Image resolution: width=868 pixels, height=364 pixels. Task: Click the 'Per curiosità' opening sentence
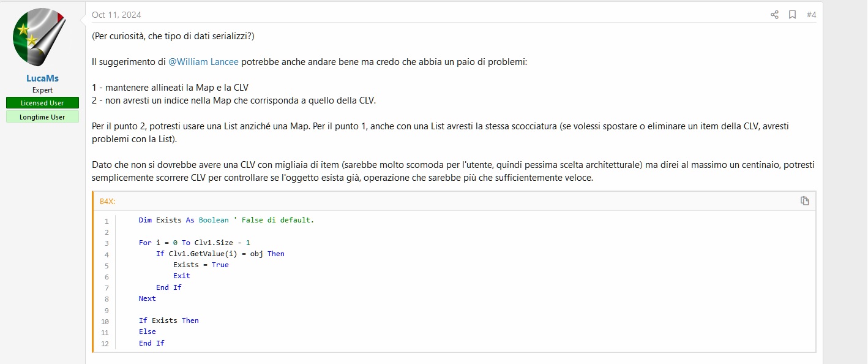(x=173, y=36)
